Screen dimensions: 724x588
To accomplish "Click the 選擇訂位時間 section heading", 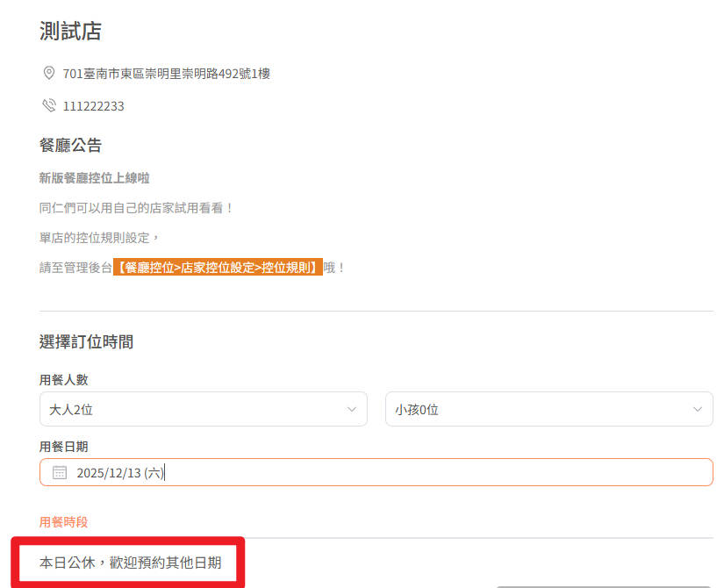I will pos(86,341).
